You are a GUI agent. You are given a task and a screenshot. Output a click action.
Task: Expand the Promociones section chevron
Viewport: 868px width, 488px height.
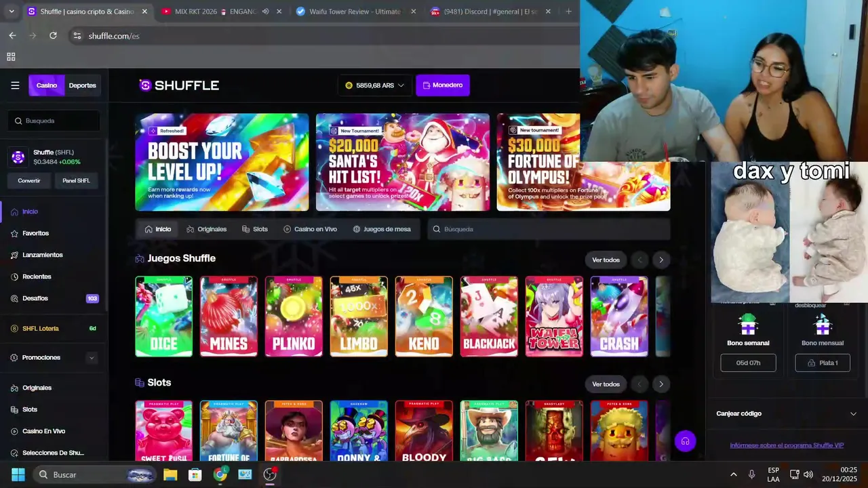pyautogui.click(x=92, y=358)
